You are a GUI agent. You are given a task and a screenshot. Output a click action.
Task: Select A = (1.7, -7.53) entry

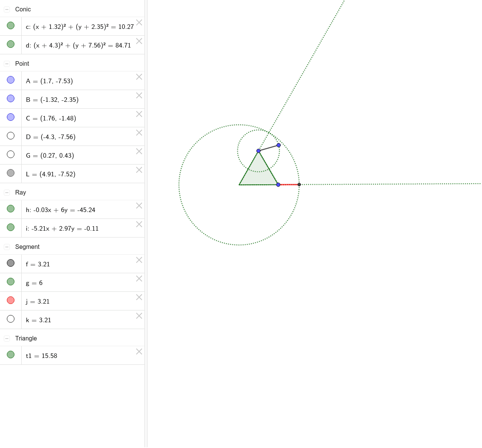point(49,81)
